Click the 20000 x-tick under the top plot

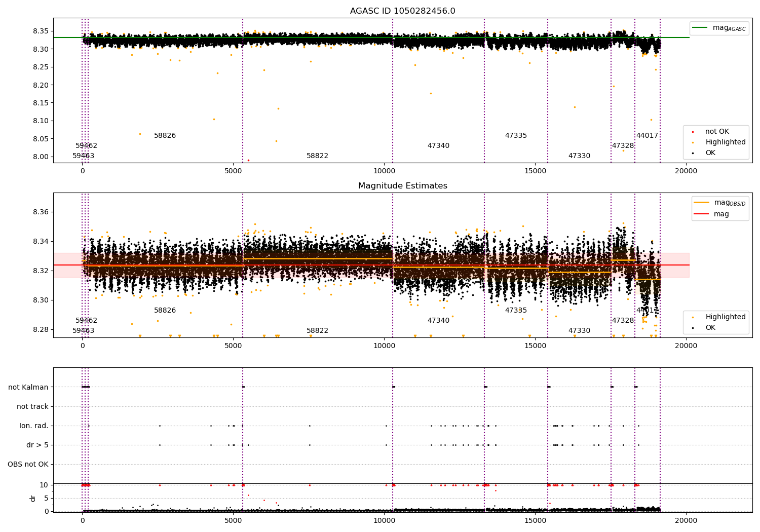686,171
